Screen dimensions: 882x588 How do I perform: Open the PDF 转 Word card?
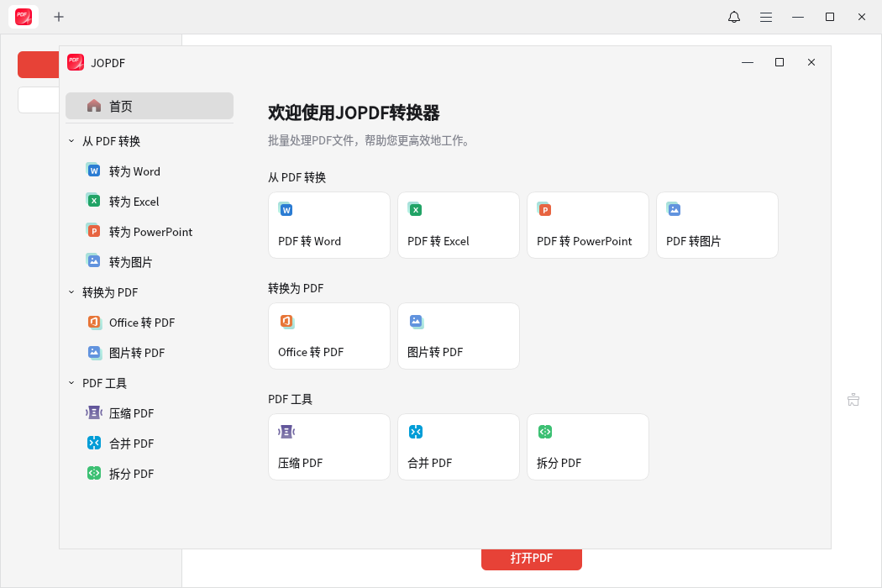[x=329, y=225]
